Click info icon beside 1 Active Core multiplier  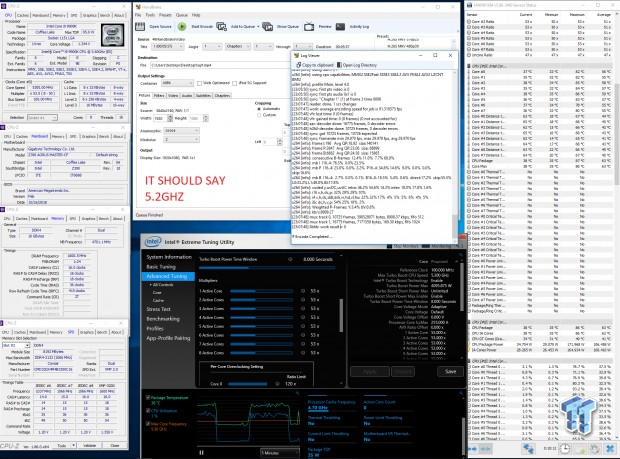coord(303,291)
